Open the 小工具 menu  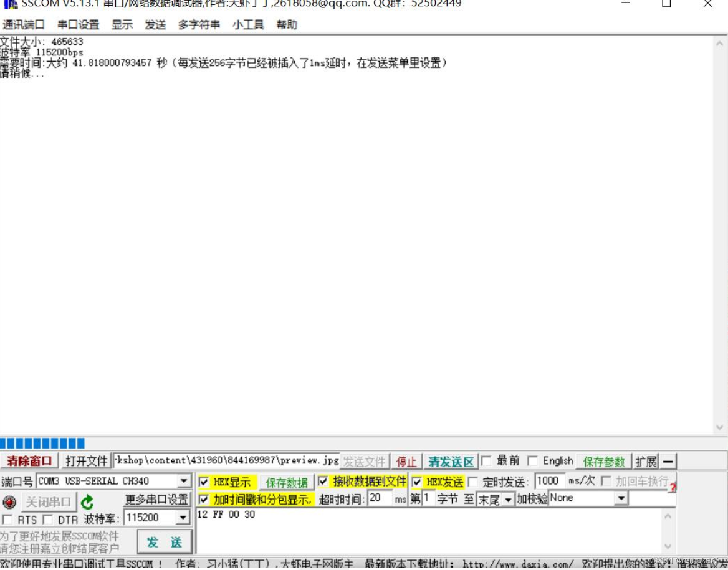[248, 24]
